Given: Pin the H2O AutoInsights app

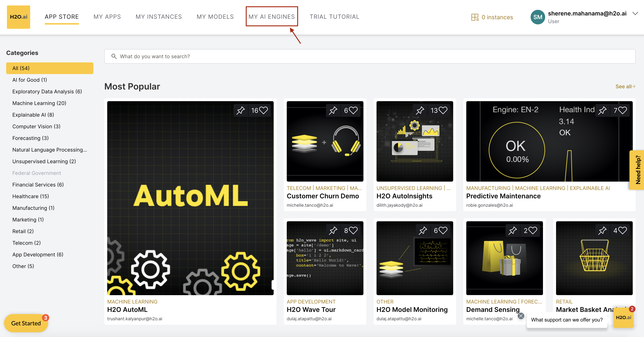Looking at the screenshot, I should (420, 110).
